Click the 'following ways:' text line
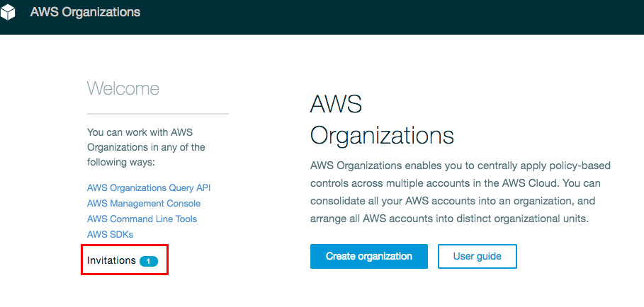 tap(120, 163)
